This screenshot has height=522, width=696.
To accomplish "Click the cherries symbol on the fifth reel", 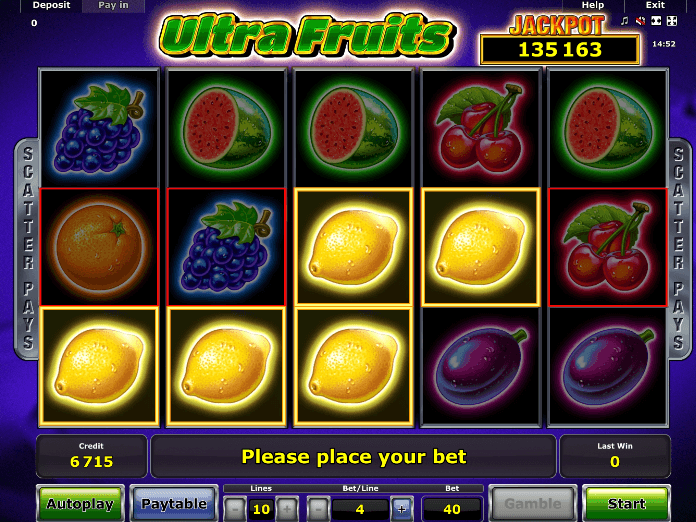I will tap(608, 247).
